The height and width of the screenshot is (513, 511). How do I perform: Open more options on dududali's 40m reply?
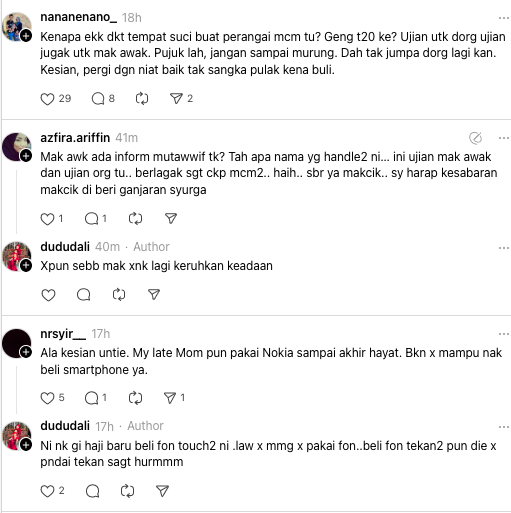click(504, 248)
